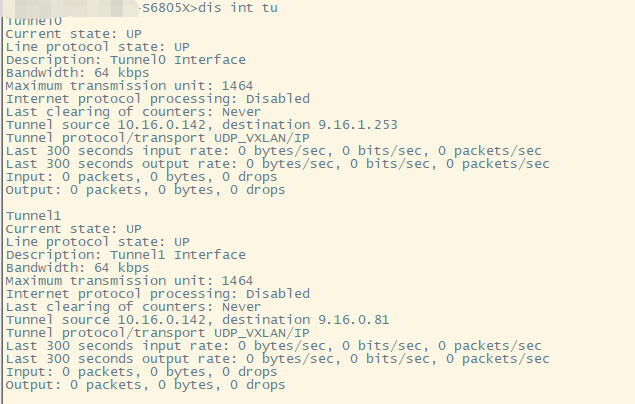Screen dimensions: 635x404
Task: Click Tunnel0's "Internet protocol processing: Disabled" line
Action: (157, 99)
